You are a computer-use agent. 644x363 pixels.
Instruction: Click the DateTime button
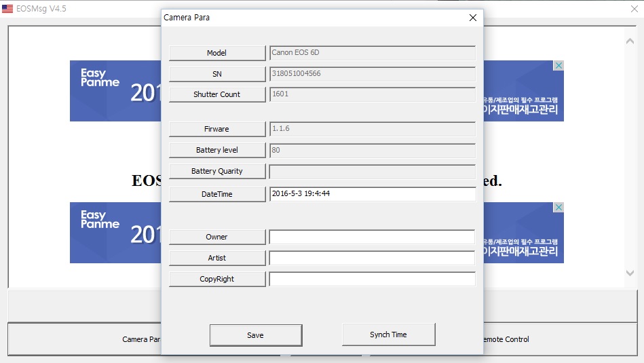217,194
